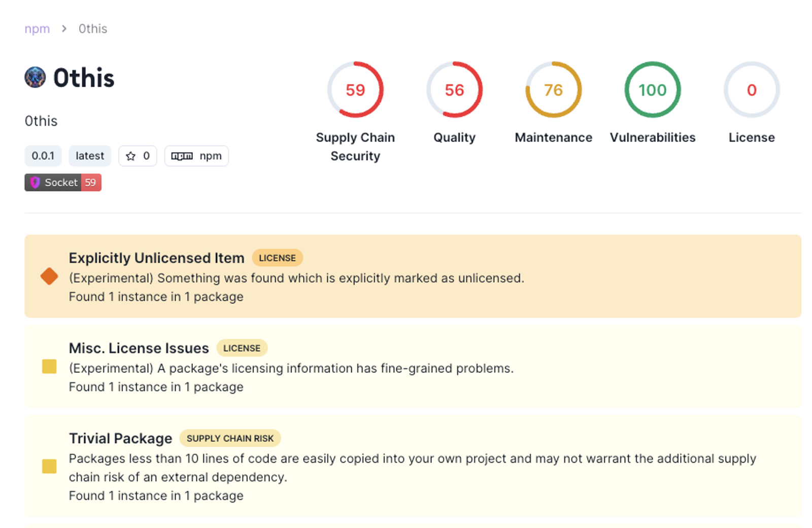Click yellow square icon beside Misc. License Issues
812x528 pixels.
49,366
